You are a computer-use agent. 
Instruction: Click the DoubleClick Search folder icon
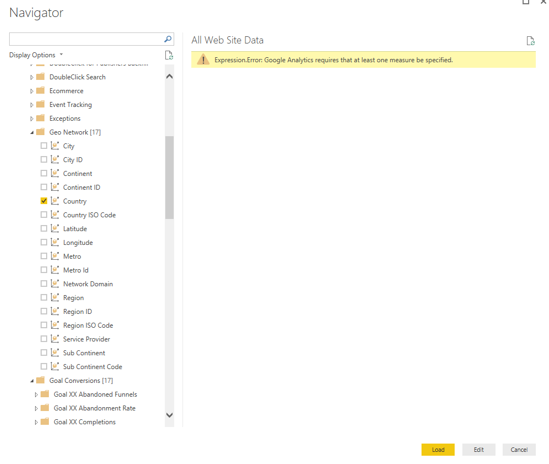[41, 77]
